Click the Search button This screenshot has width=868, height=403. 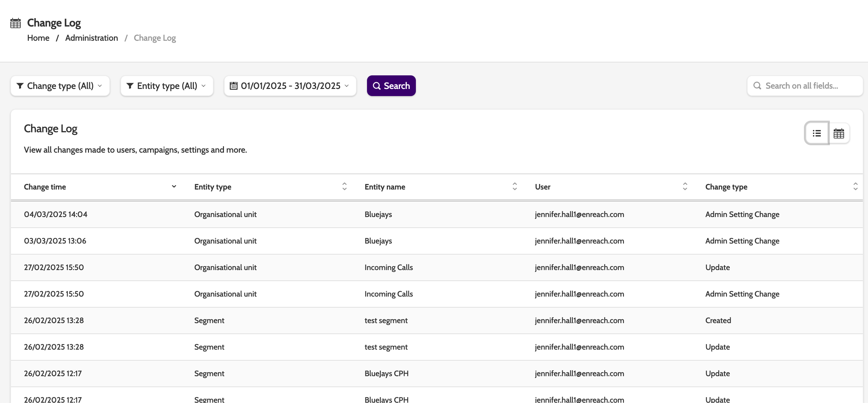[391, 86]
